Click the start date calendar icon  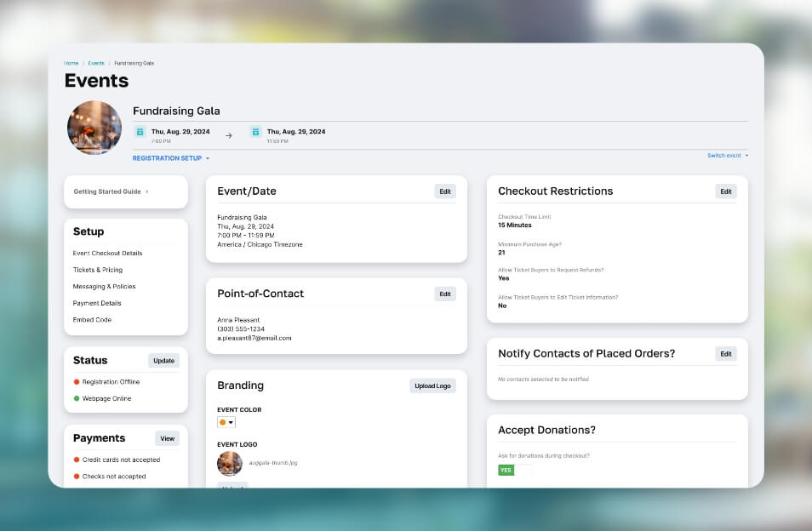pyautogui.click(x=140, y=131)
